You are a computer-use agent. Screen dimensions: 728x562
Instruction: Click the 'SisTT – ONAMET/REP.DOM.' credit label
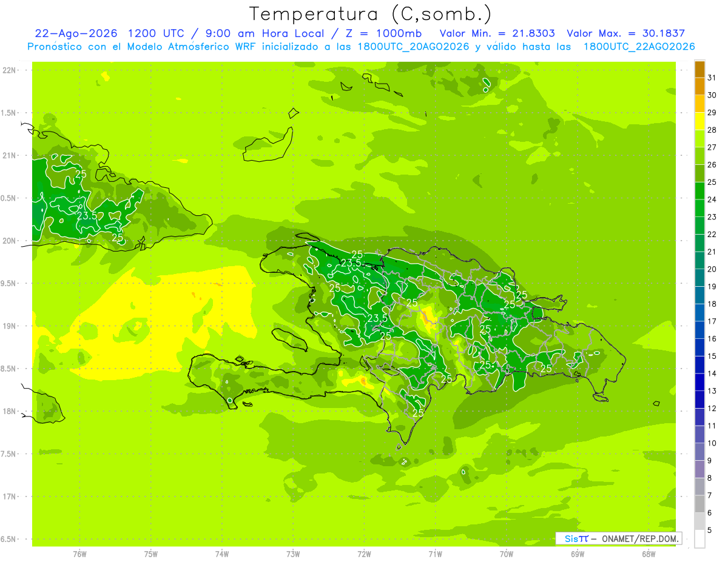tap(618, 538)
